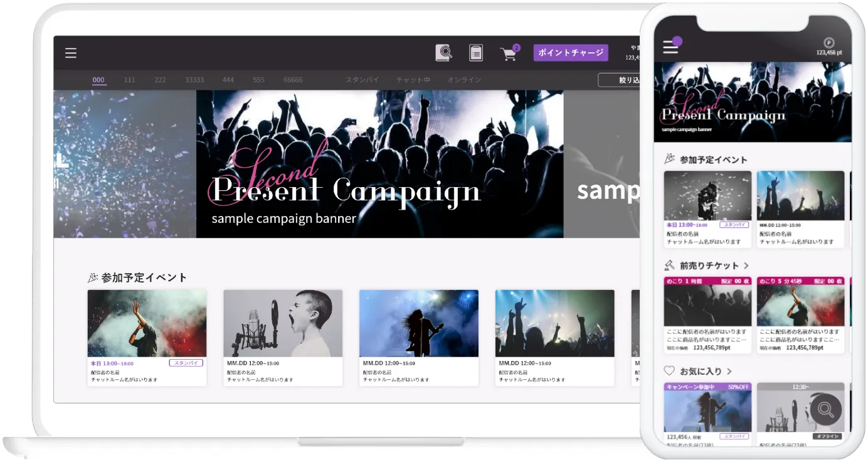Open the search book icon in laptop header
The width and height of the screenshot is (868, 462).
coord(444,53)
